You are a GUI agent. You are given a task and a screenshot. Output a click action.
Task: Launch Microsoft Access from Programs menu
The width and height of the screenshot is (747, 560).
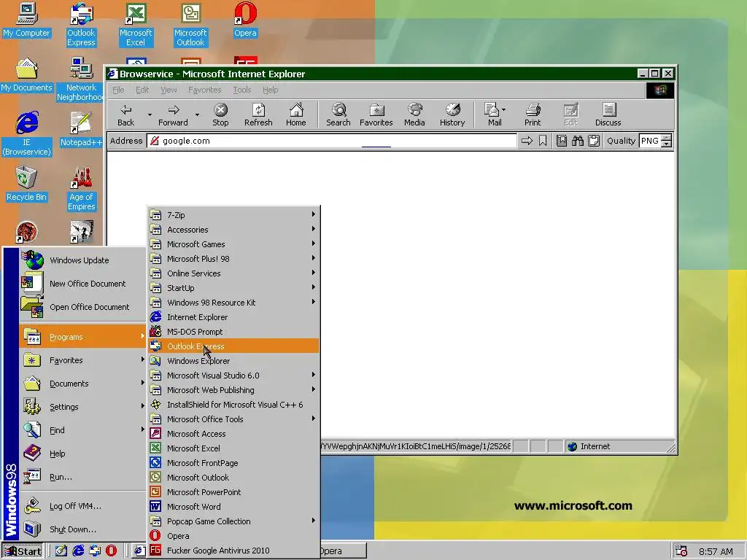click(x=233, y=434)
